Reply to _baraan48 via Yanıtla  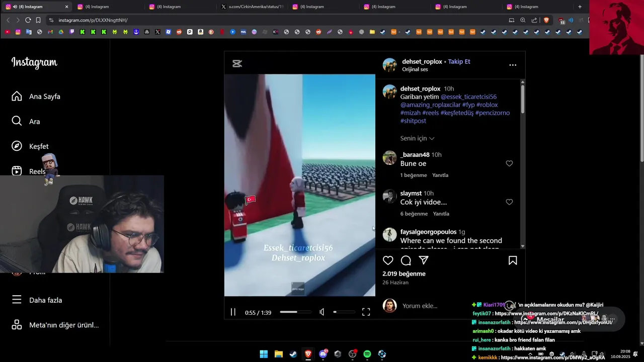440,175
